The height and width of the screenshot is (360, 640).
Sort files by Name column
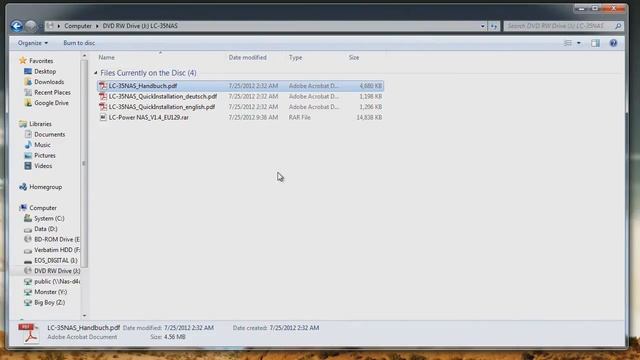pos(107,58)
